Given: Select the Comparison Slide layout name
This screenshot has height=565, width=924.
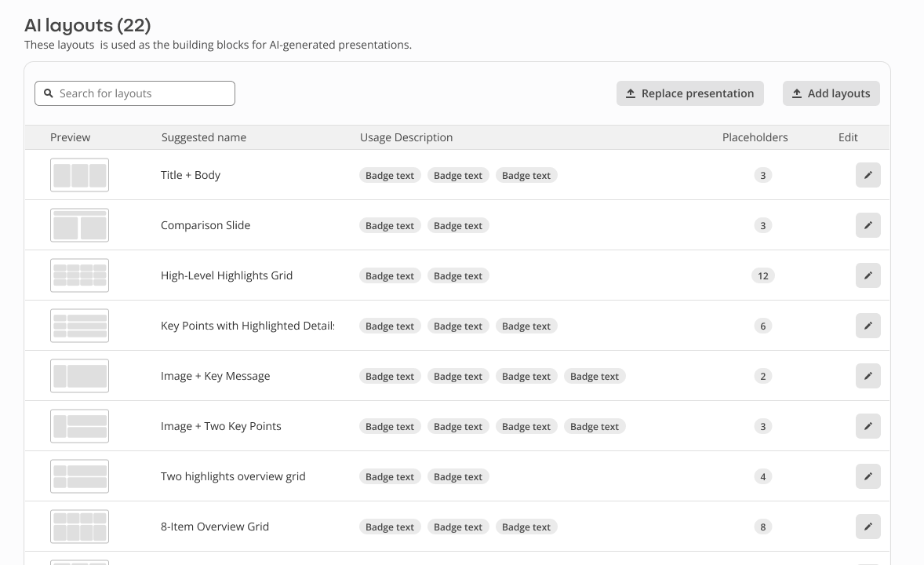Looking at the screenshot, I should [206, 225].
